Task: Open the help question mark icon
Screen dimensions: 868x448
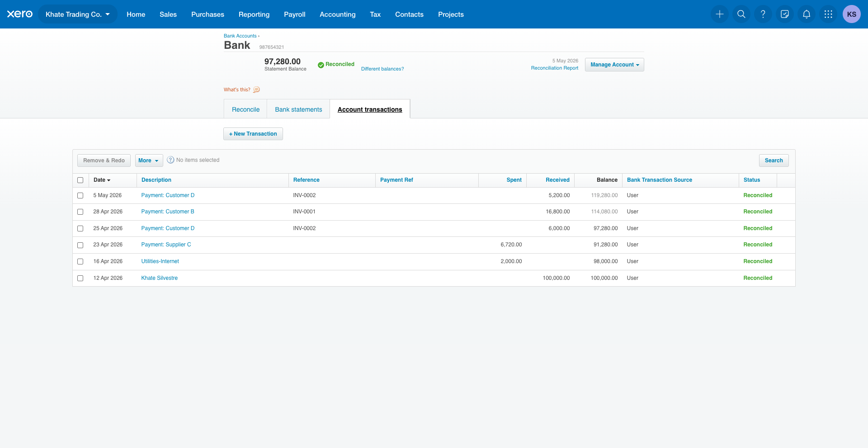Action: click(x=763, y=14)
